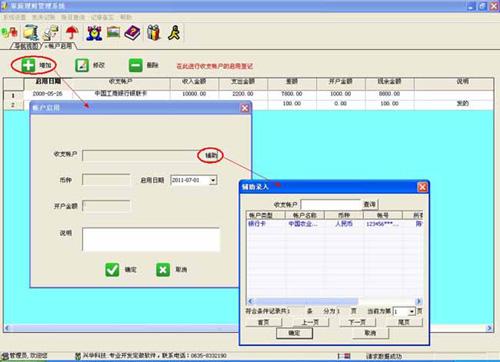Click the green plus 增加 add icon
Viewport: 500px width, 362px height.
[x=28, y=65]
